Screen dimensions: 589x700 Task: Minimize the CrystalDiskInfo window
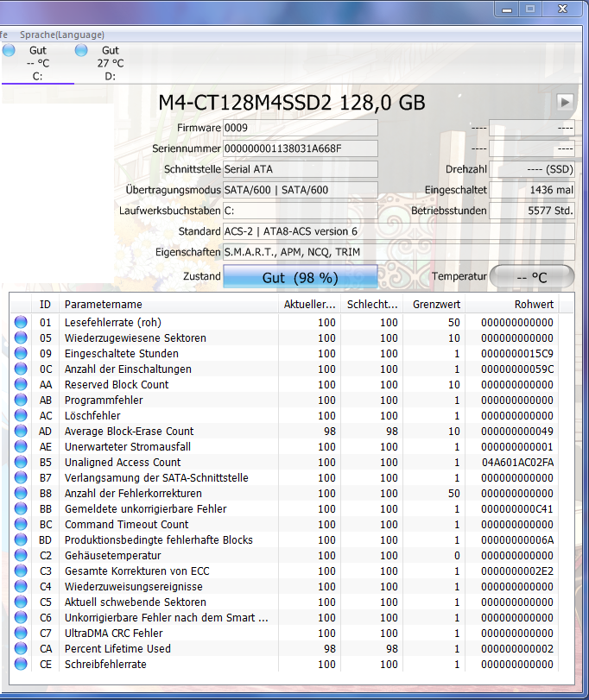tap(507, 9)
